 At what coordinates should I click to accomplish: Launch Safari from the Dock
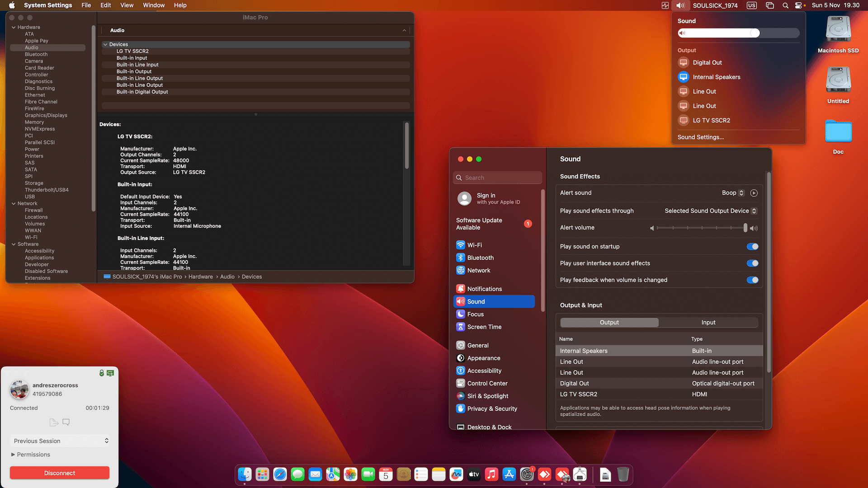[x=280, y=474]
